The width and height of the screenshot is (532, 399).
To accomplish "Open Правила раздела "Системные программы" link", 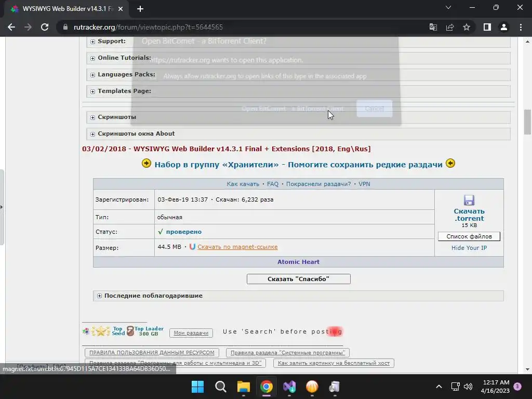I will point(288,353).
